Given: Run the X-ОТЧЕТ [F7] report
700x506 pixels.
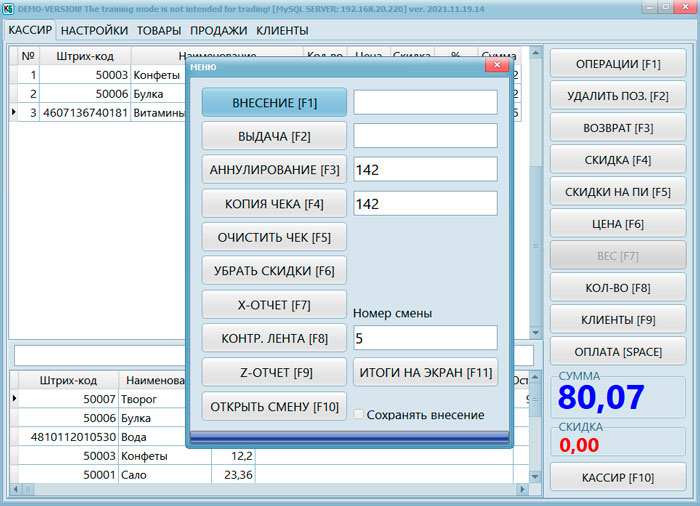Looking at the screenshot, I should (274, 305).
